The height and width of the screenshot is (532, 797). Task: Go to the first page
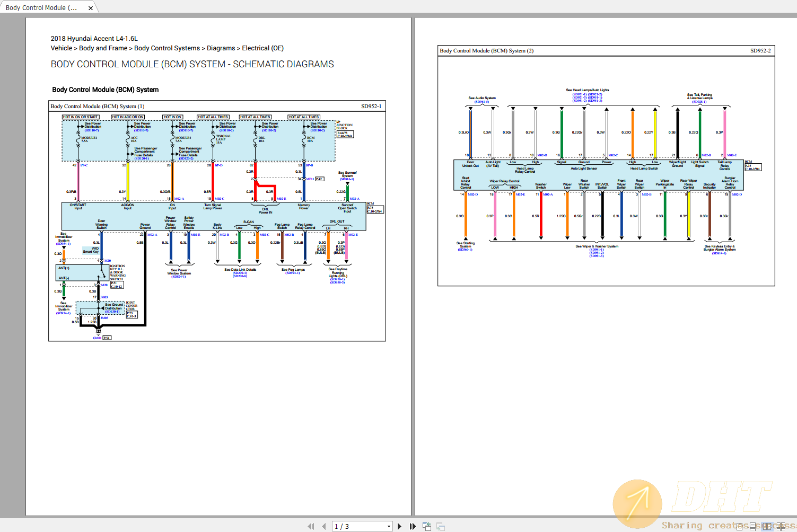[311, 526]
